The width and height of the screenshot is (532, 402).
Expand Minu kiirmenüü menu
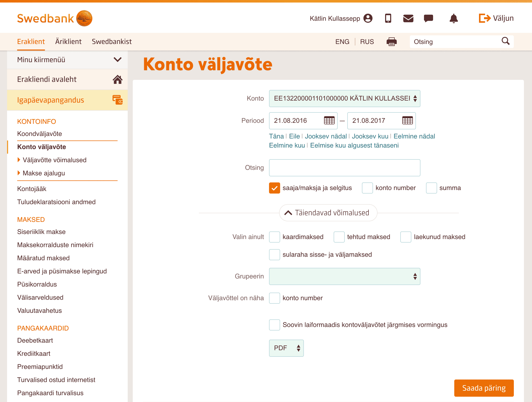click(67, 60)
